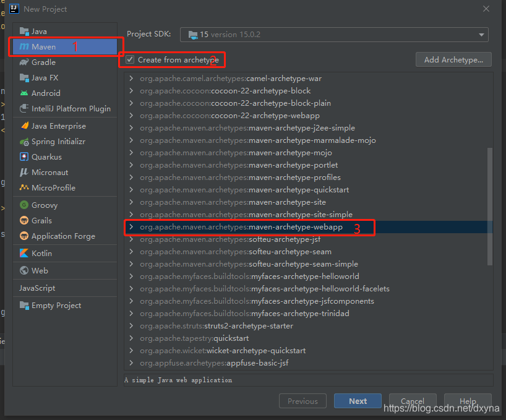Image resolution: width=506 pixels, height=420 pixels.
Task: Expand cocoon-22-archetype-block chevron
Action: click(x=131, y=91)
